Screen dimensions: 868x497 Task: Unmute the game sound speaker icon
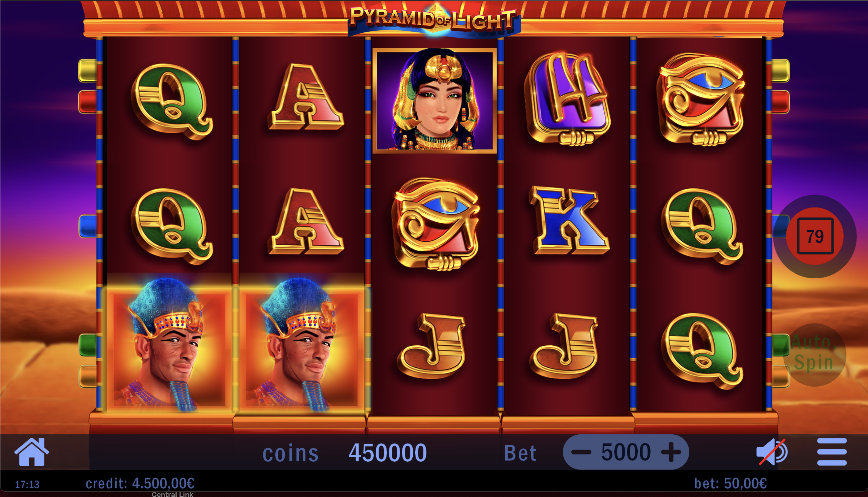coord(772,452)
